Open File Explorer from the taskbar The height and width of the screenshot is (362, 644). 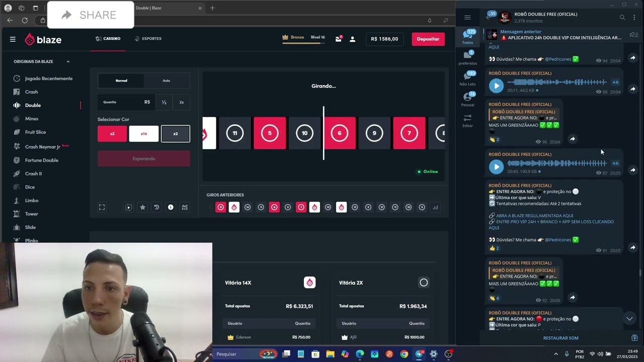point(330,354)
